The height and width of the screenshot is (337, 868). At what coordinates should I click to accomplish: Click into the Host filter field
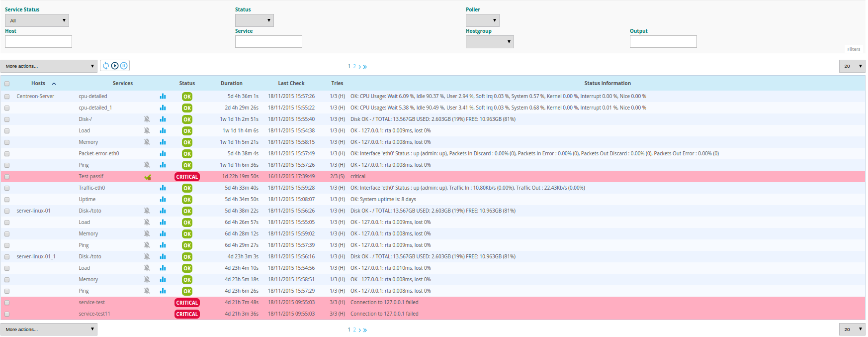(x=38, y=42)
